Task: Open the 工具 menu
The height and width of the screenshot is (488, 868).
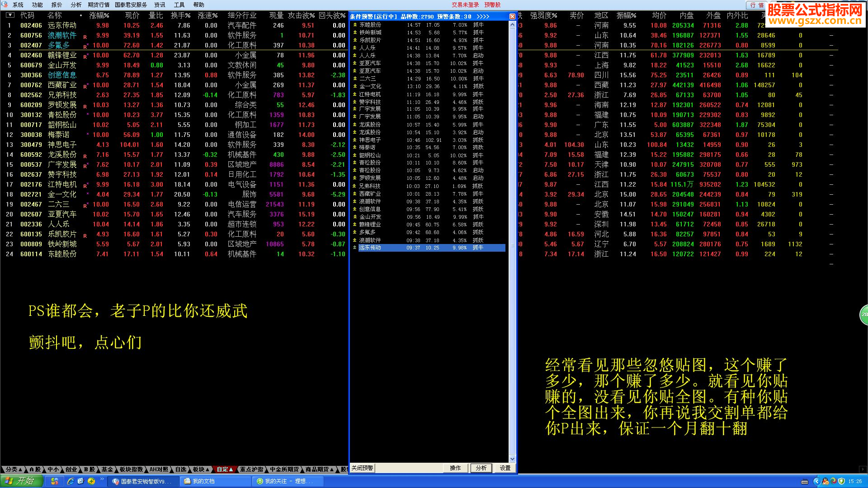Action: [179, 5]
